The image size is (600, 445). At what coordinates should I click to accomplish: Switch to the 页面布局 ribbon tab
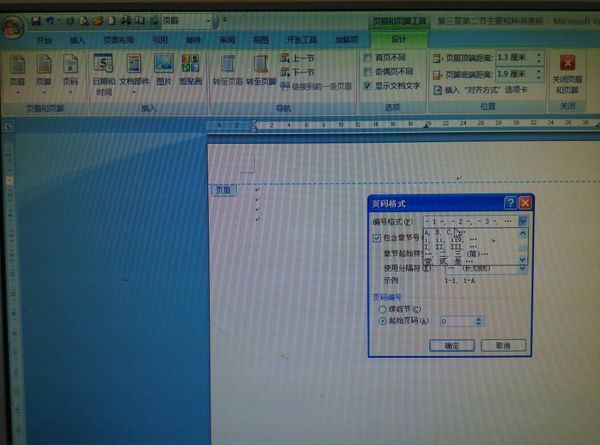click(120, 40)
